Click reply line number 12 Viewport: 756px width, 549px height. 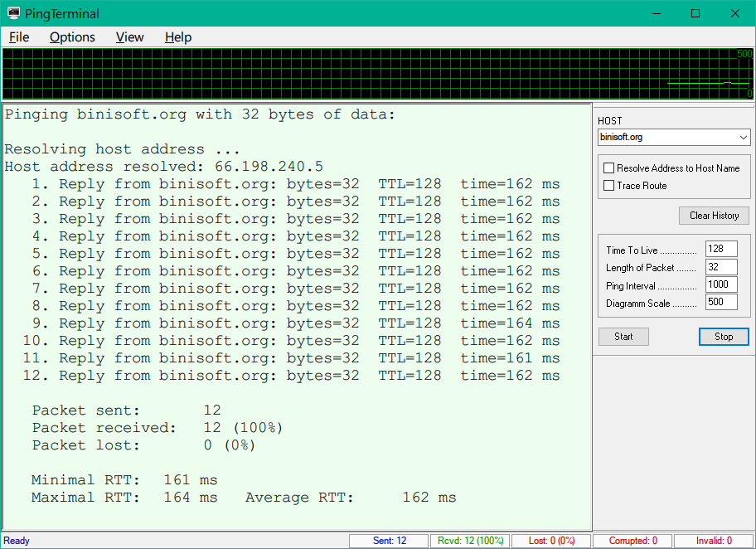point(291,376)
